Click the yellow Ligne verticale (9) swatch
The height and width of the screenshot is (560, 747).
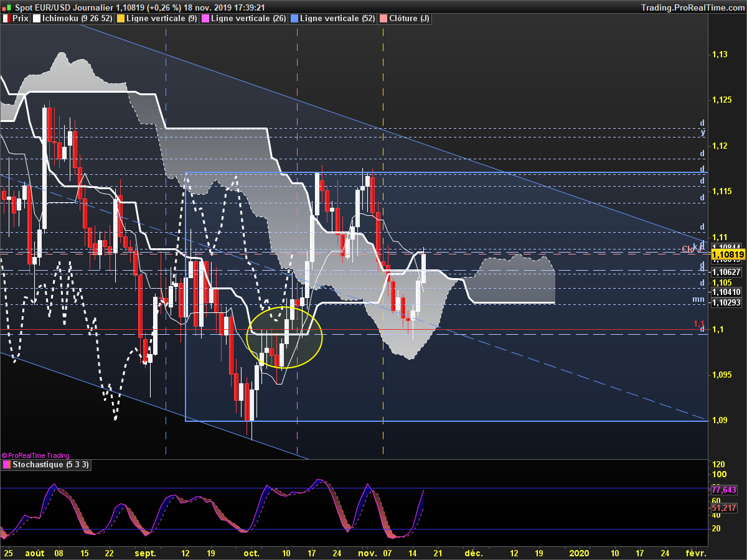pyautogui.click(x=120, y=19)
